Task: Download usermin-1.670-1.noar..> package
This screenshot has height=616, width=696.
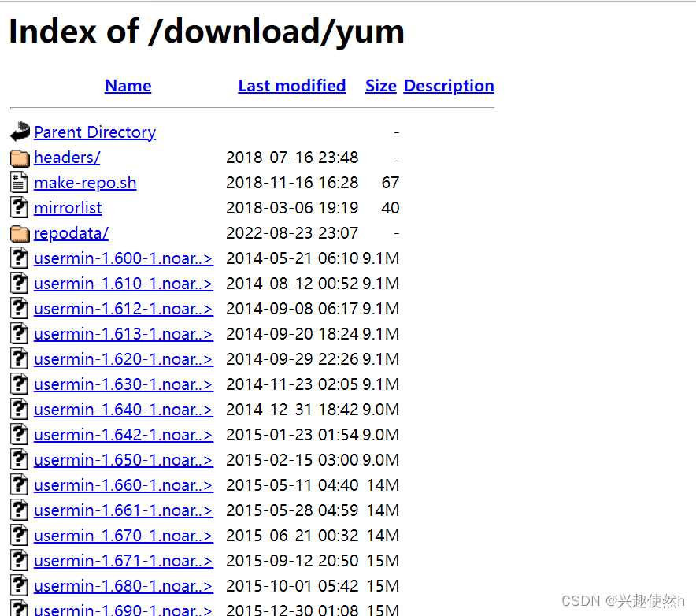Action: coord(124,536)
